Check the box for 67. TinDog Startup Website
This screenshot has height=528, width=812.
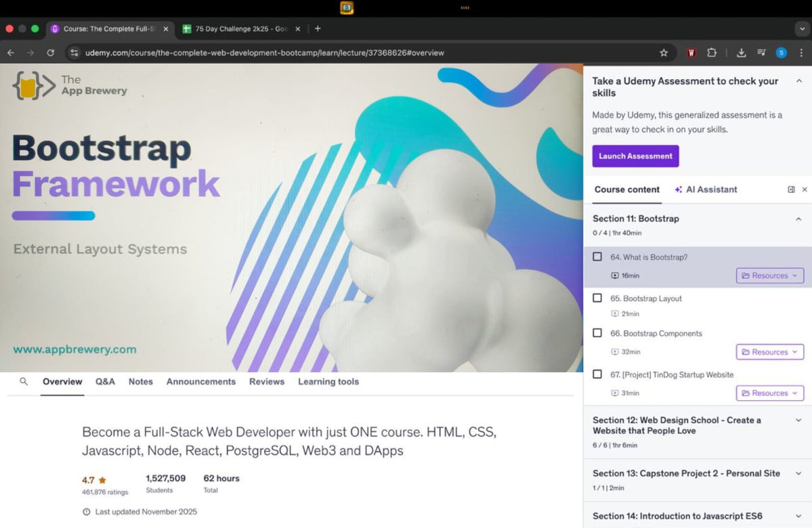point(597,374)
